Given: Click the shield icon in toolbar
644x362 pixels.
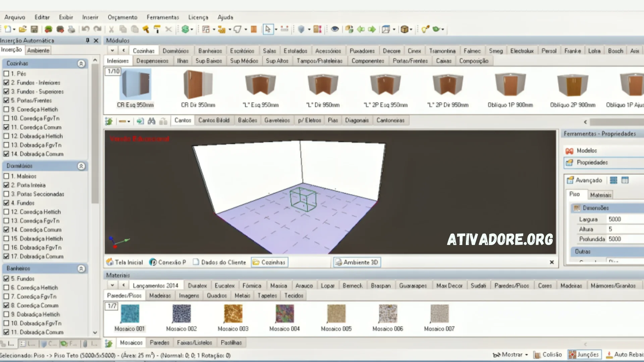Looking at the screenshot, I should 301,29.
